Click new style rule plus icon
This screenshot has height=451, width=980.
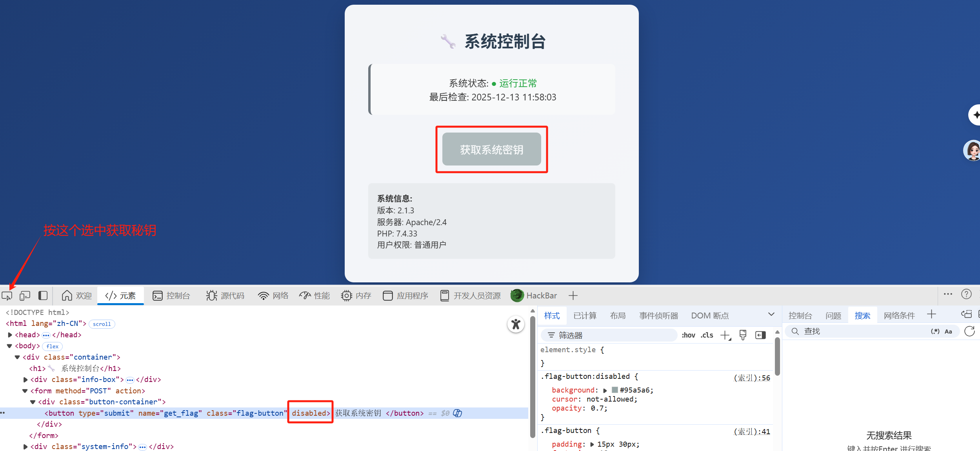(725, 335)
